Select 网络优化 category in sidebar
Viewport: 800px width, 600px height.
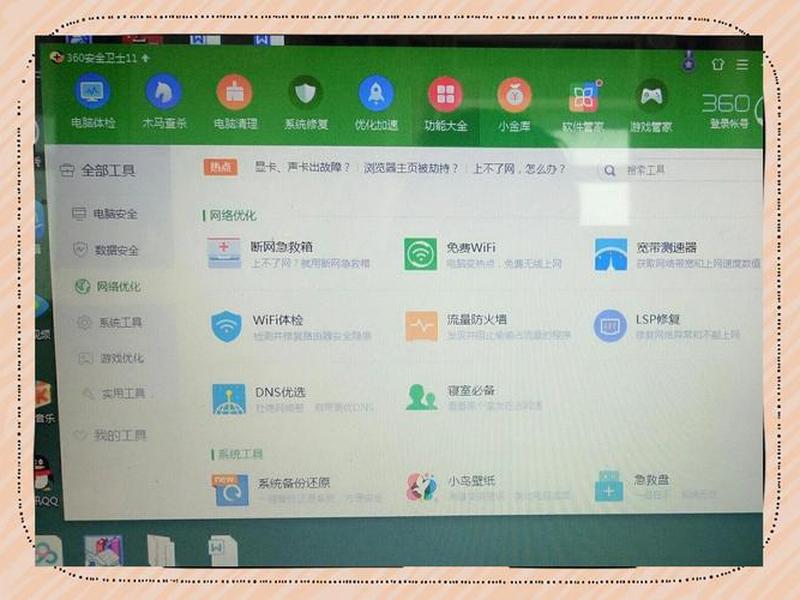pyautogui.click(x=108, y=286)
